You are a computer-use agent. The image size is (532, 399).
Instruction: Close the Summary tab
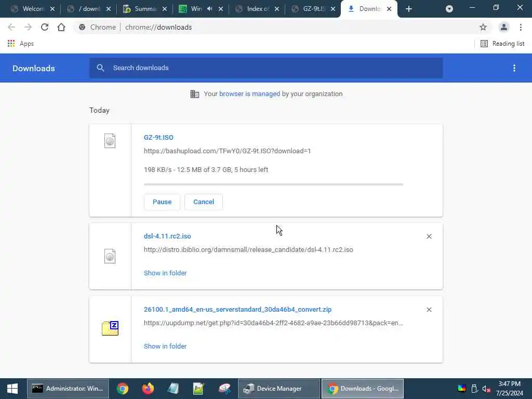pos(165,9)
